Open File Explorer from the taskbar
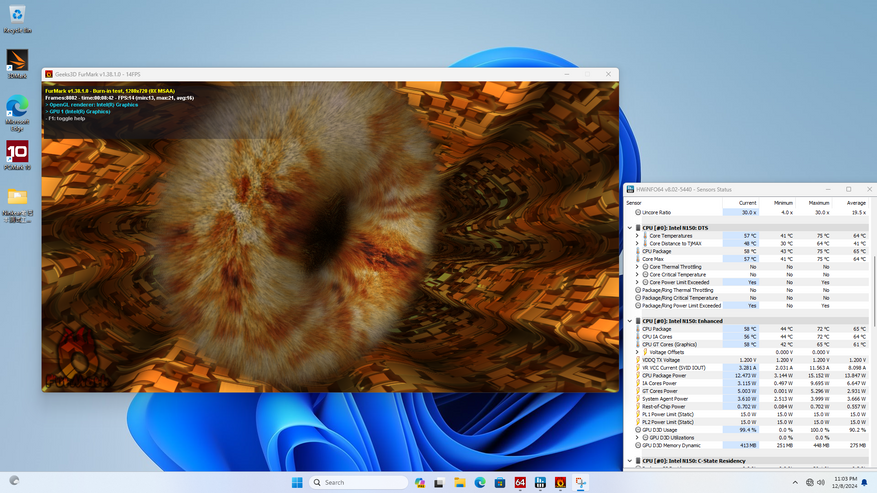 coord(460,482)
